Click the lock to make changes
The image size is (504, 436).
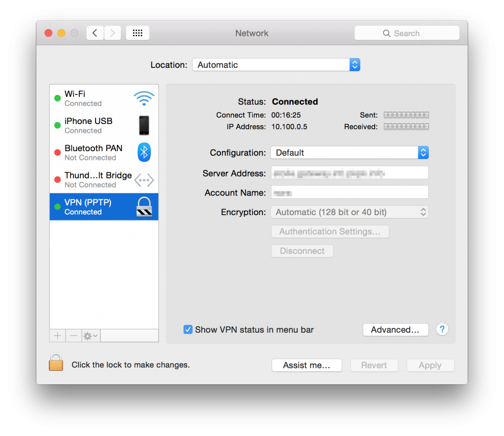(x=56, y=362)
